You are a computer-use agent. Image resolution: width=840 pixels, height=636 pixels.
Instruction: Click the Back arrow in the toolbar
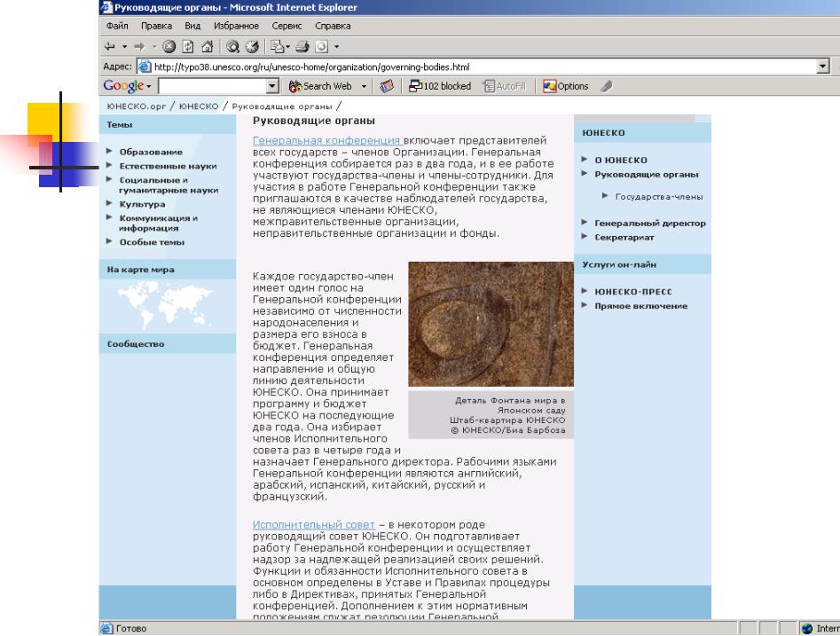[x=110, y=47]
